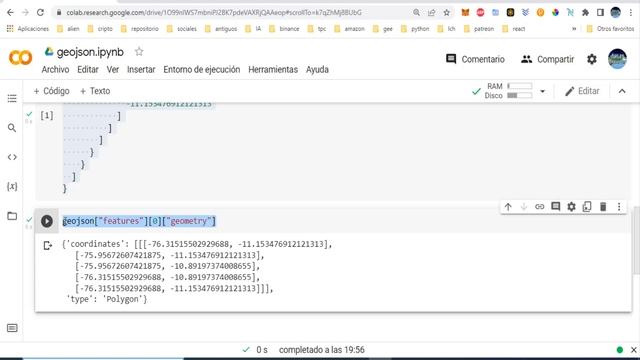
Task: Collapse the header with the chevron
Action: pyautogui.click(x=622, y=91)
